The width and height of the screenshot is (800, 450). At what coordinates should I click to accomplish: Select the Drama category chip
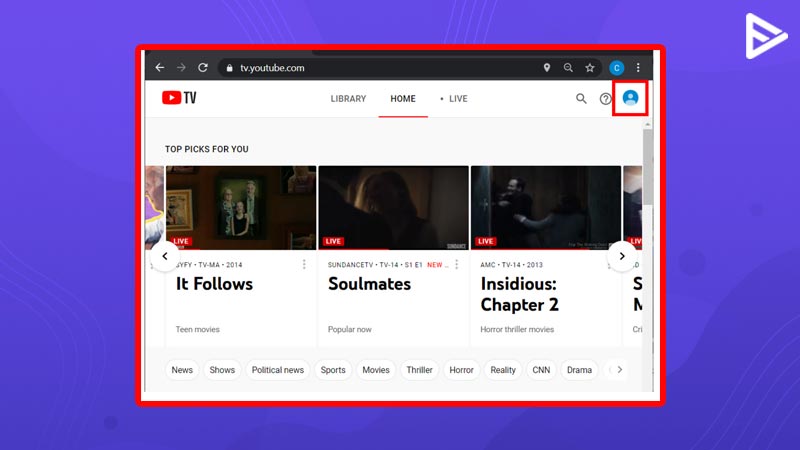click(579, 370)
